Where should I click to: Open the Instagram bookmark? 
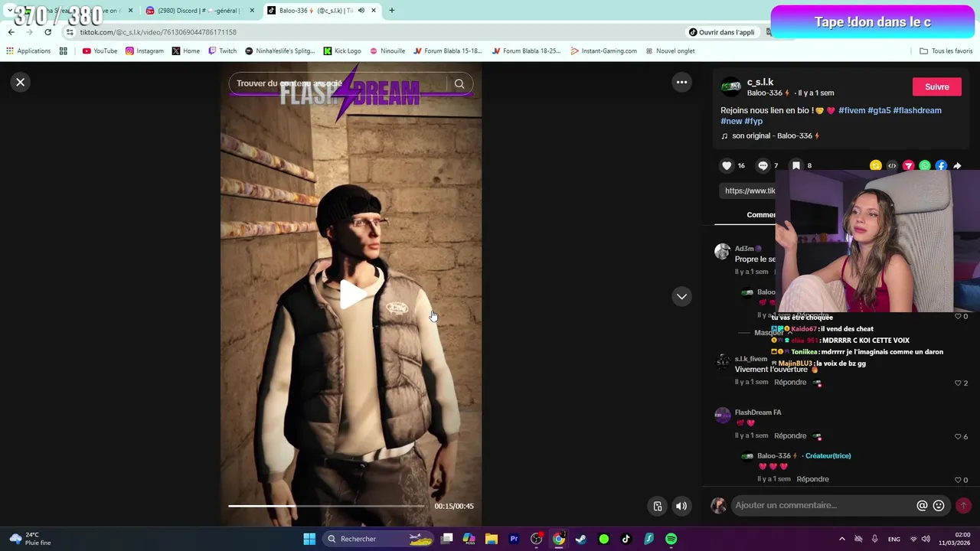pos(145,51)
